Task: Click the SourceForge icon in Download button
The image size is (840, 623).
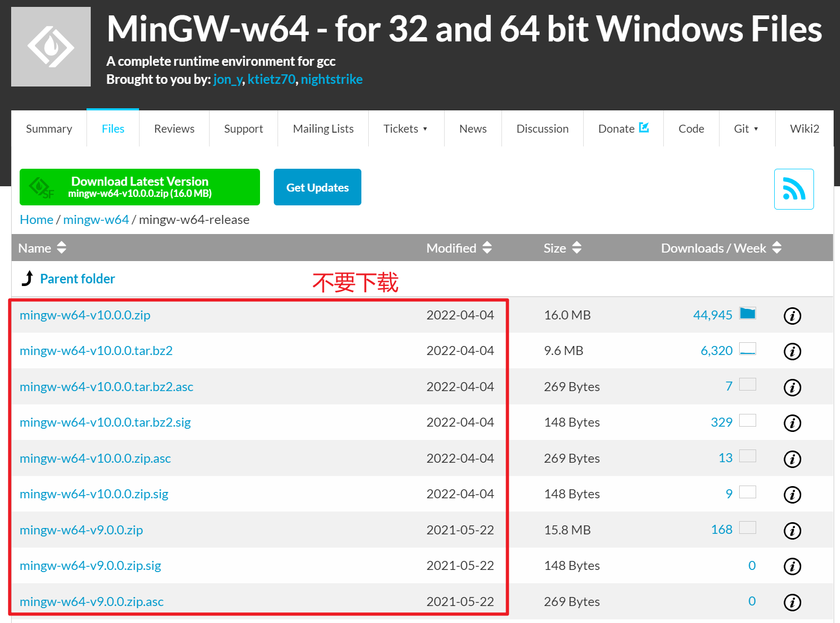Action: pyautogui.click(x=41, y=188)
